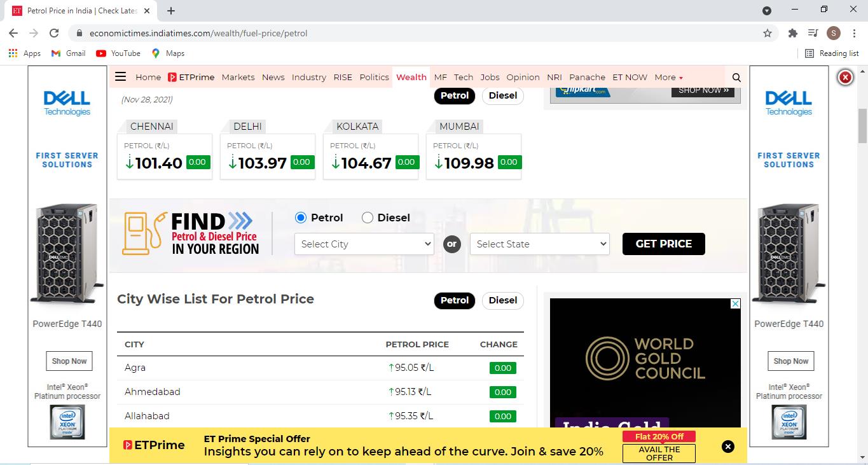Open tab search dropdown arrow
Viewport: 868px width, 465px height.
pyautogui.click(x=767, y=10)
